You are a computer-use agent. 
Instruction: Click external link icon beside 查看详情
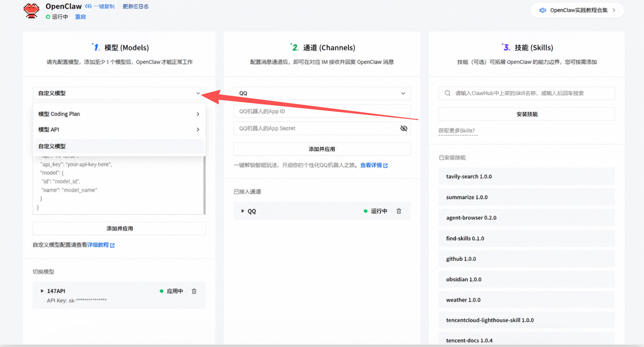tap(385, 165)
